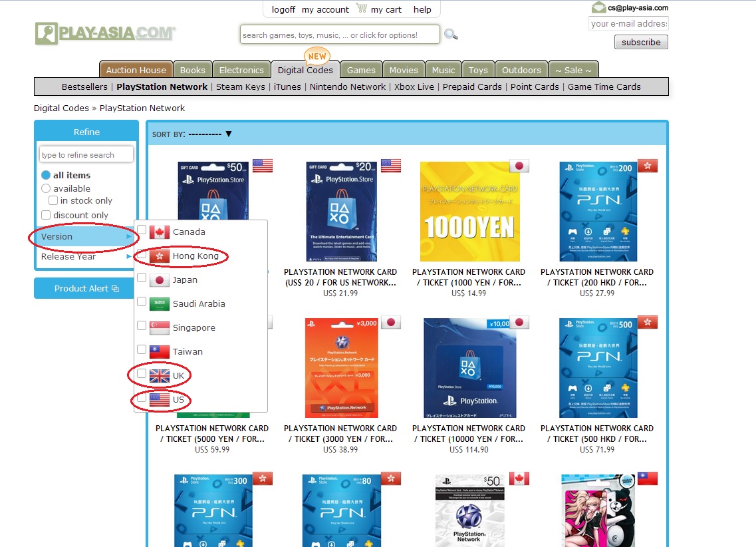The height and width of the screenshot is (547, 756).
Task: Expand the Release Year filter
Action: pyautogui.click(x=86, y=256)
